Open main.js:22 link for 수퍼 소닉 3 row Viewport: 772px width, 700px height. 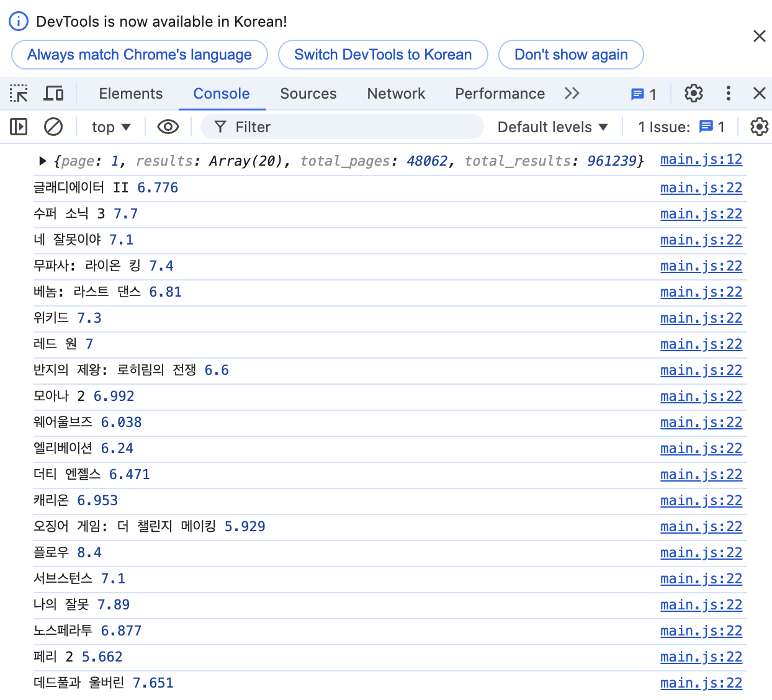pyautogui.click(x=701, y=214)
